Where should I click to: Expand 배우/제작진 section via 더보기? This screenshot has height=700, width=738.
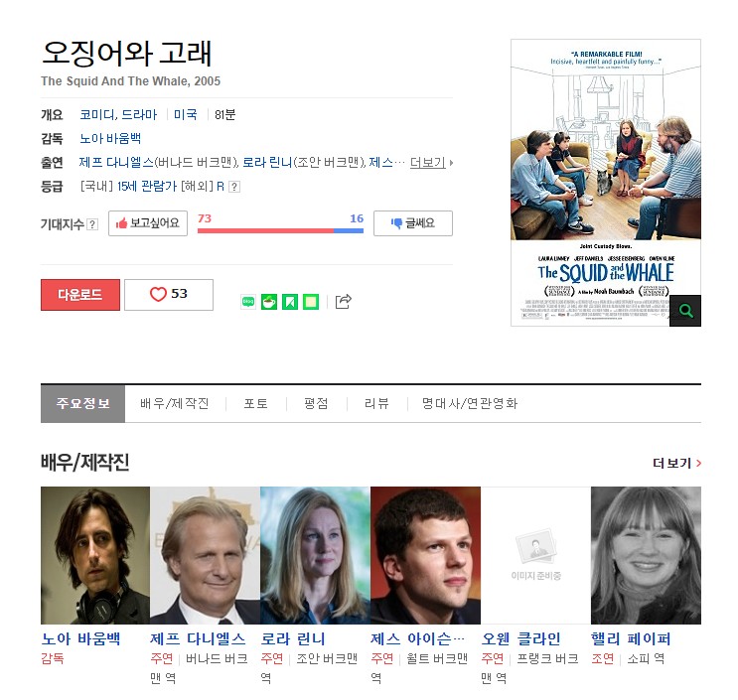click(x=676, y=464)
